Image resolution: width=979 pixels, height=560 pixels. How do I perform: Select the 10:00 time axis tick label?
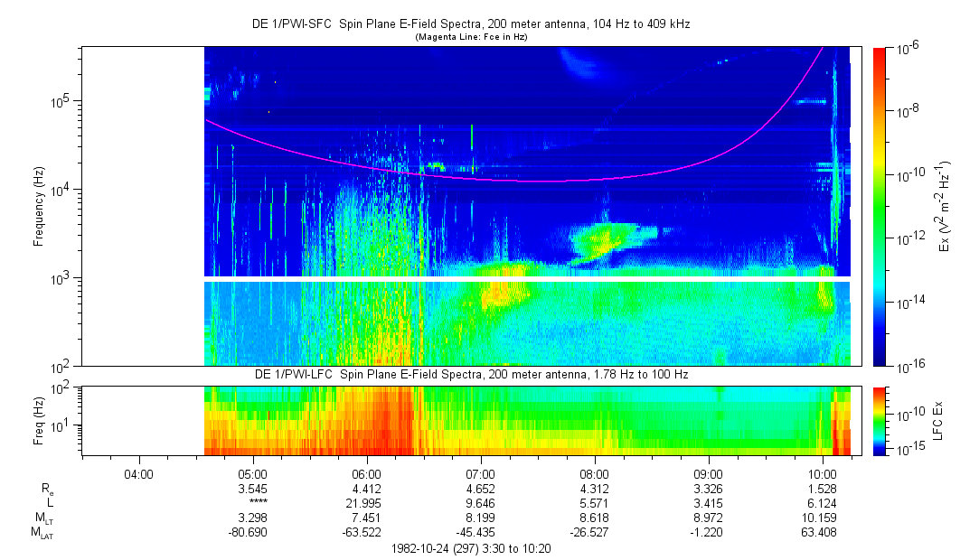(822, 473)
